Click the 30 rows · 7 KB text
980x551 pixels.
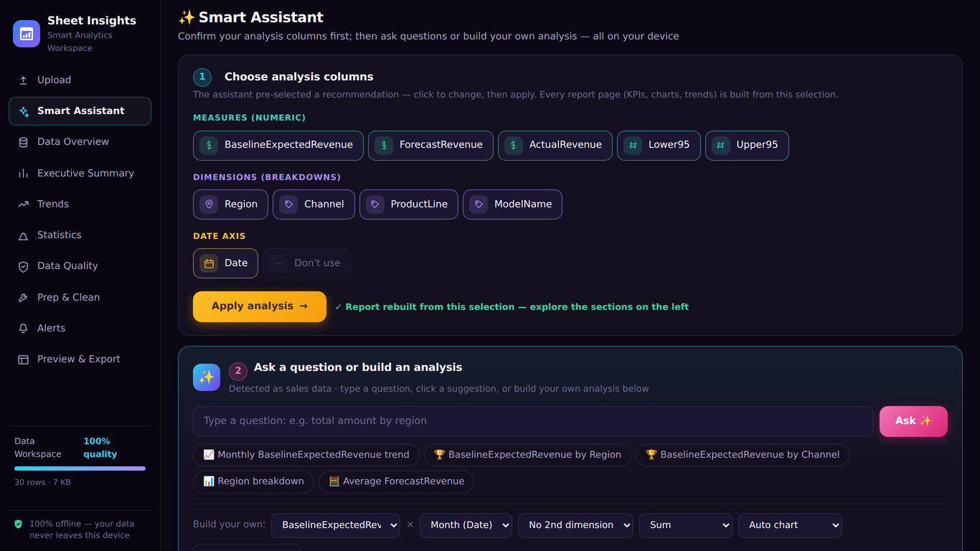42,482
